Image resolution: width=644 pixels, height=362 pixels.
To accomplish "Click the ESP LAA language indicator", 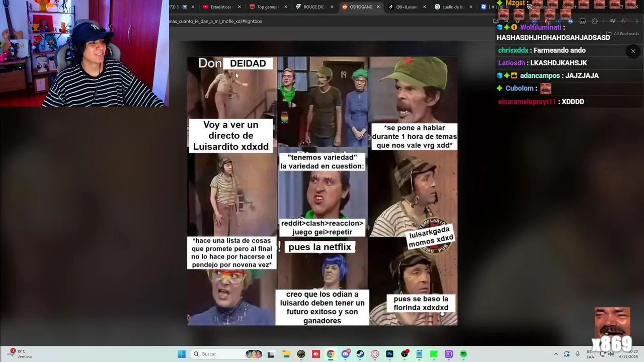I will tap(590, 354).
